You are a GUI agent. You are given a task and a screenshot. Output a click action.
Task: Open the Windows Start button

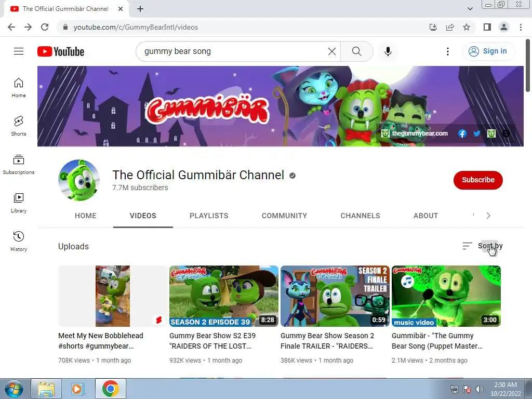(x=14, y=389)
